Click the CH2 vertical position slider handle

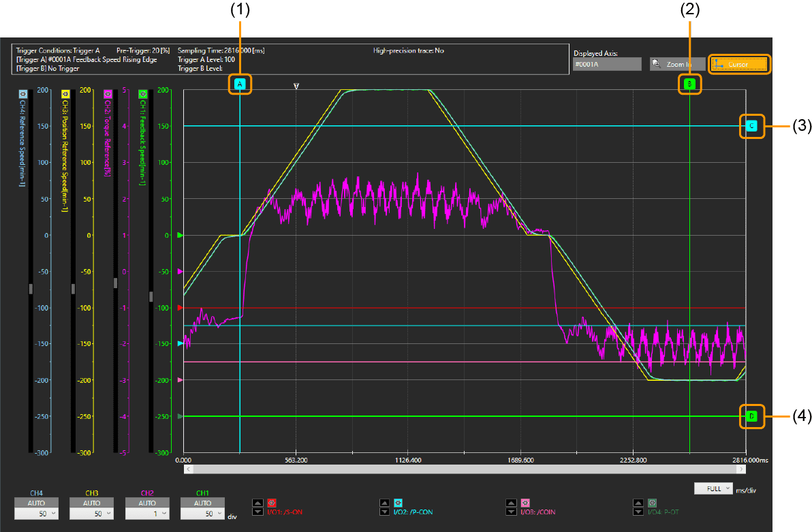click(114, 283)
